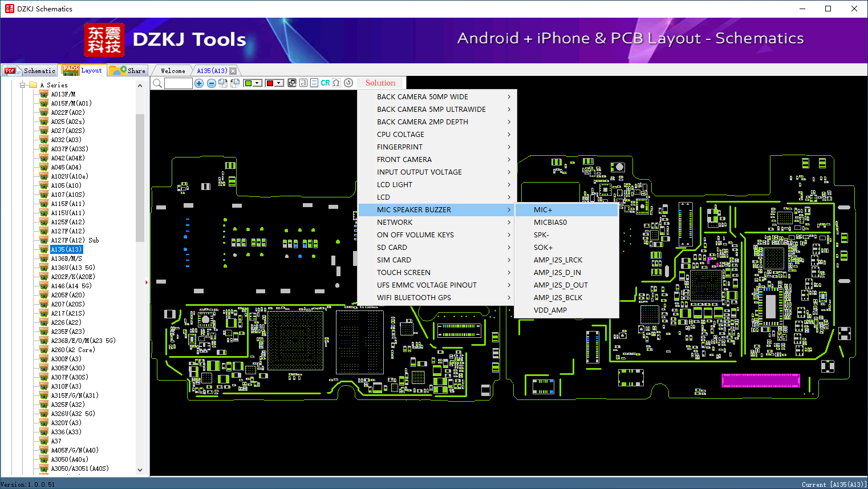Click the DZKJ app icon in title bar
The height and width of the screenshot is (489, 868).
(9, 9)
